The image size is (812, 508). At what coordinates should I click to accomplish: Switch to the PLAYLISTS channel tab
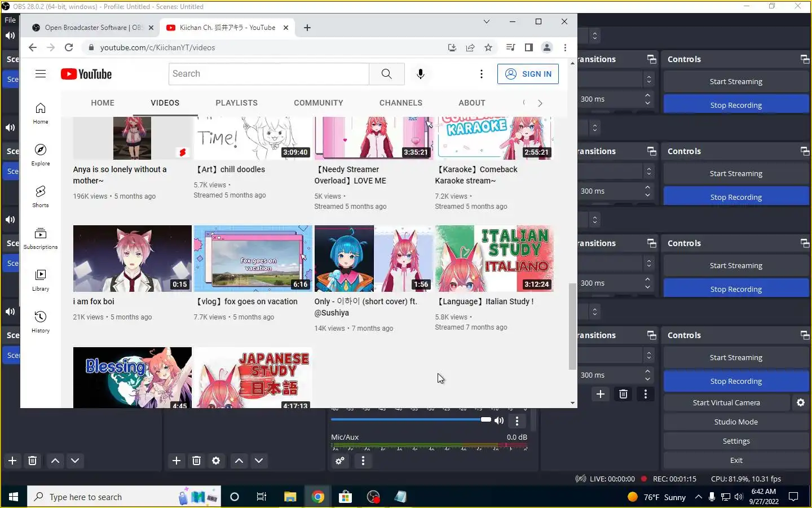[236, 103]
